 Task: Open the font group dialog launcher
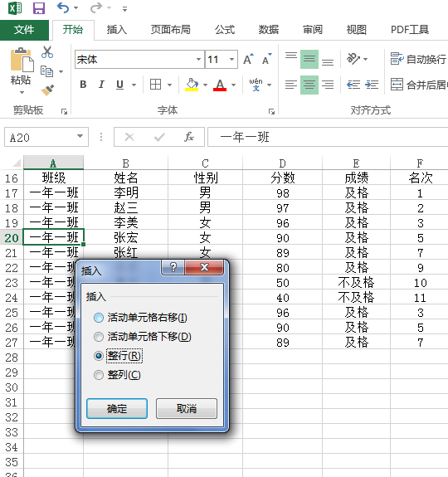coord(271,112)
